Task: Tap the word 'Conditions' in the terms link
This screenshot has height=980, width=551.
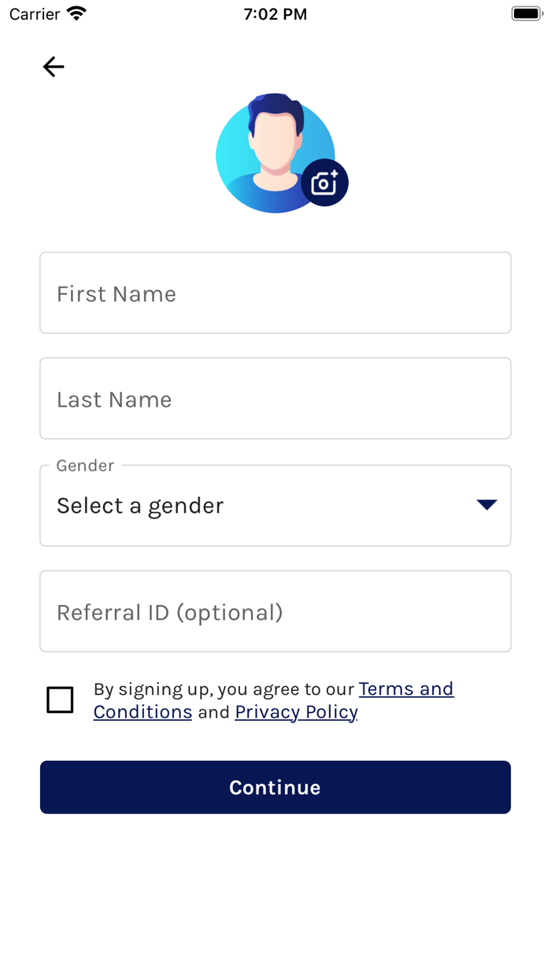Action: coord(142,712)
